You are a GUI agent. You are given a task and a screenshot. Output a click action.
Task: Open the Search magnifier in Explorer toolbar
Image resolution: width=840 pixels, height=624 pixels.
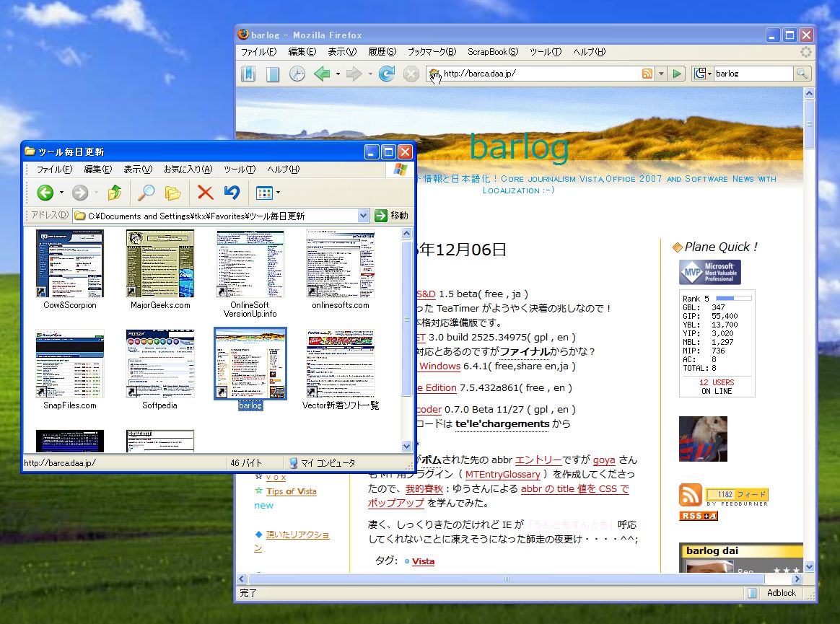[146, 193]
